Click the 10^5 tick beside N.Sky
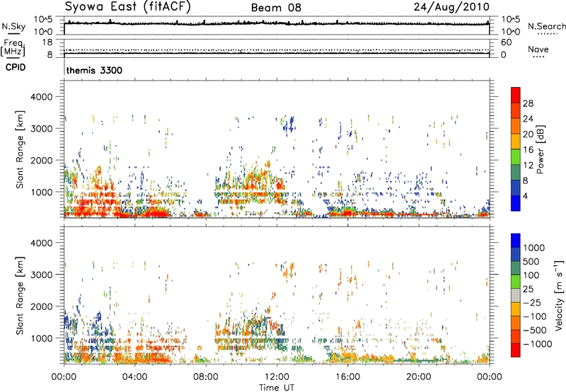Viewport: 566px width, 392px height. click(x=43, y=20)
